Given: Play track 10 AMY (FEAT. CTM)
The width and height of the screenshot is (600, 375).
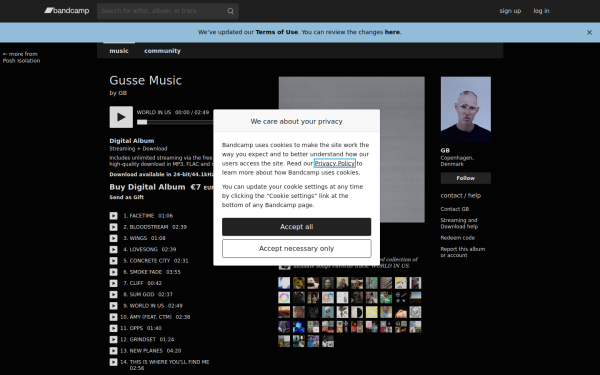Looking at the screenshot, I should click(114, 317).
